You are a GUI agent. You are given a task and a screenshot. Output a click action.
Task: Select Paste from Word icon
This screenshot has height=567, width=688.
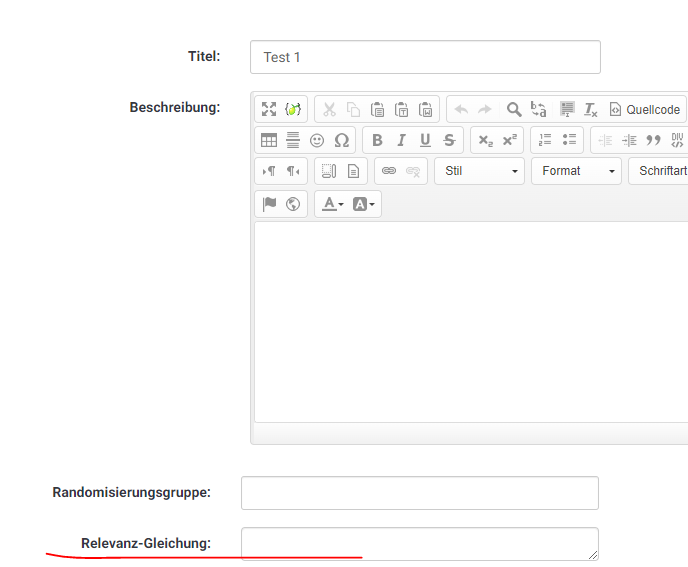click(425, 109)
